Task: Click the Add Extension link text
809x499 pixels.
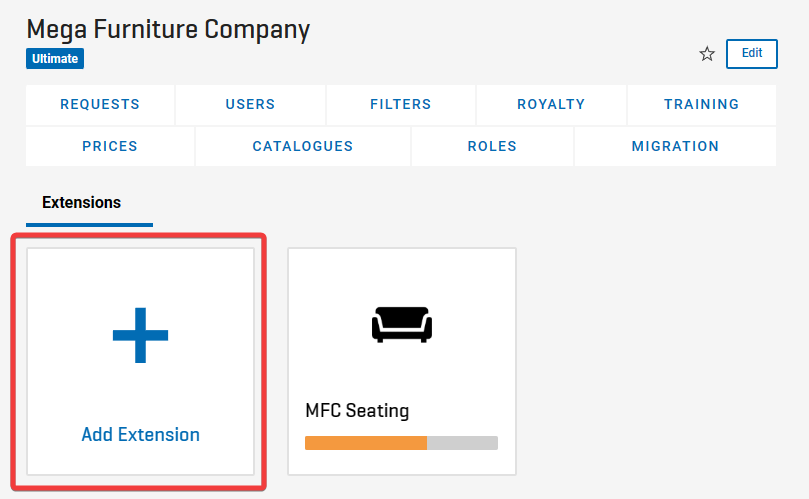Action: click(x=140, y=434)
